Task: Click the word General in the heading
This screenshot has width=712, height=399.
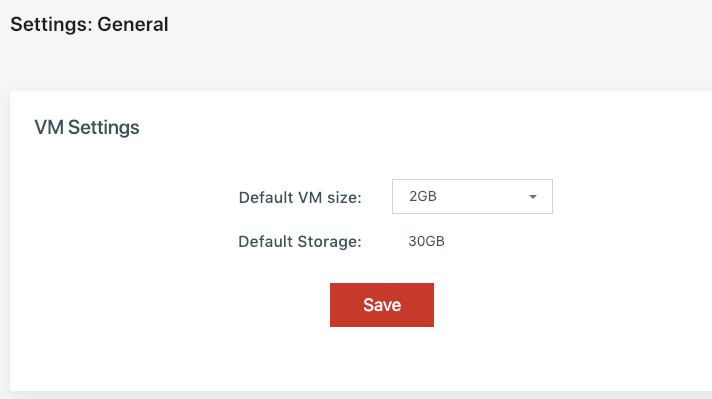Action: [x=133, y=25]
